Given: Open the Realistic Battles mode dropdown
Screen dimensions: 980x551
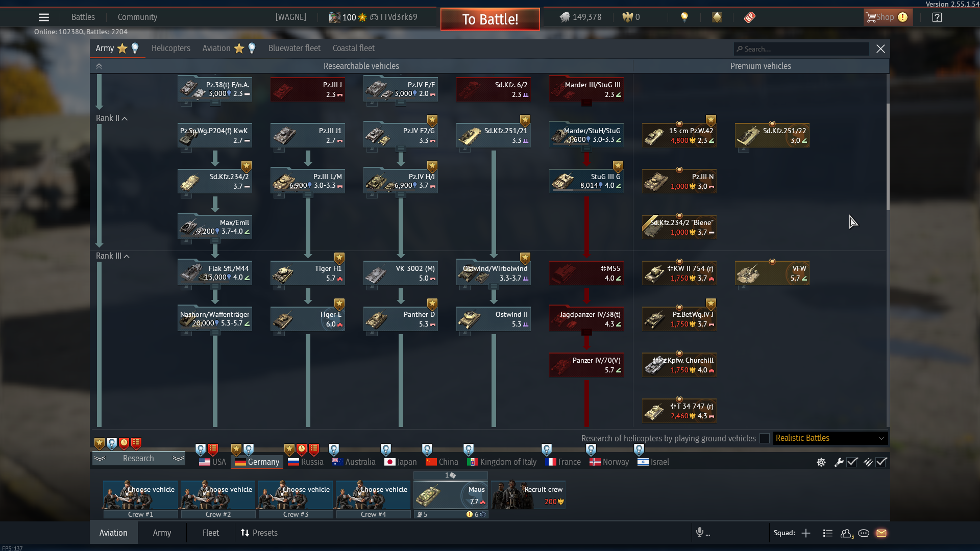Looking at the screenshot, I should 830,438.
